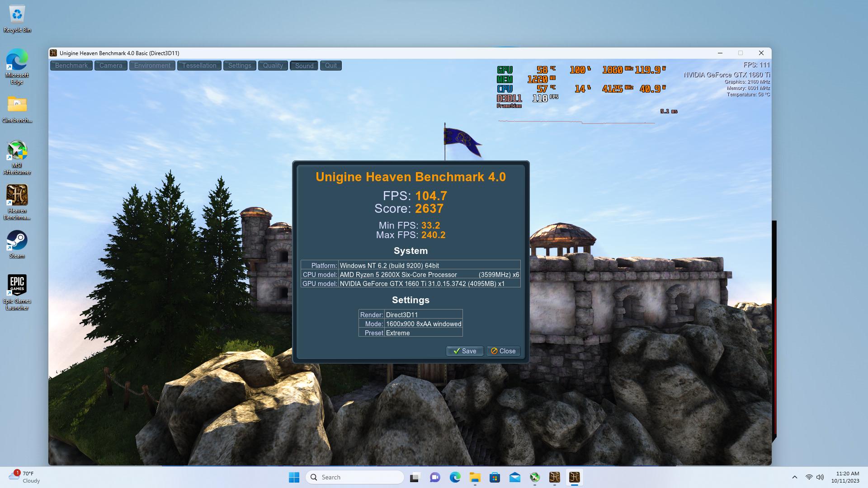Open the clock showing 11:20 AM

[845, 477]
